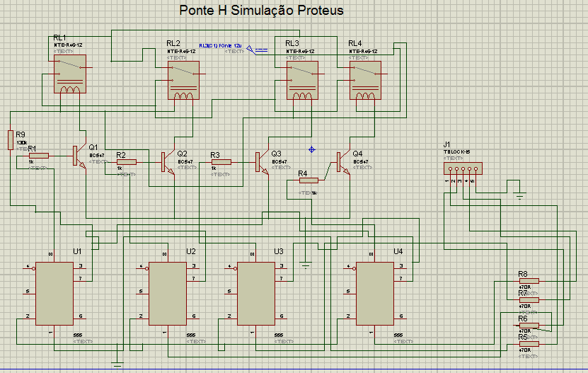The image size is (588, 373).
Task: Select the R9 130k vertical resistor
Action: [x=11, y=140]
